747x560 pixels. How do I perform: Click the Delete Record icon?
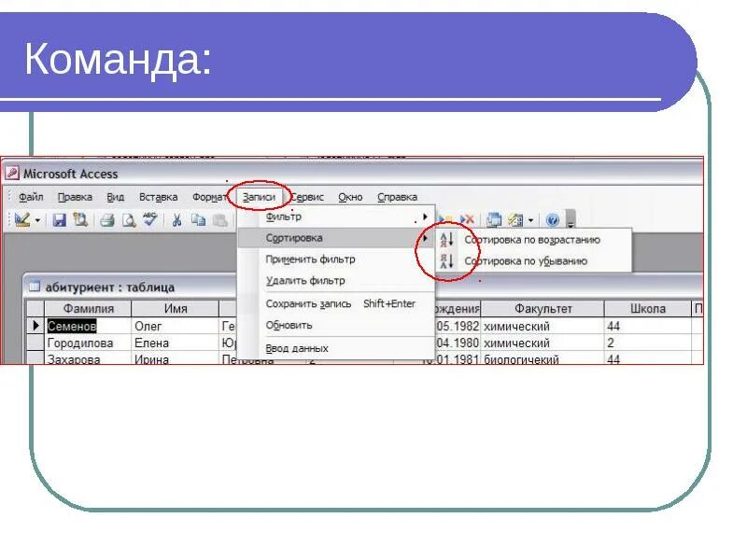[x=468, y=219]
